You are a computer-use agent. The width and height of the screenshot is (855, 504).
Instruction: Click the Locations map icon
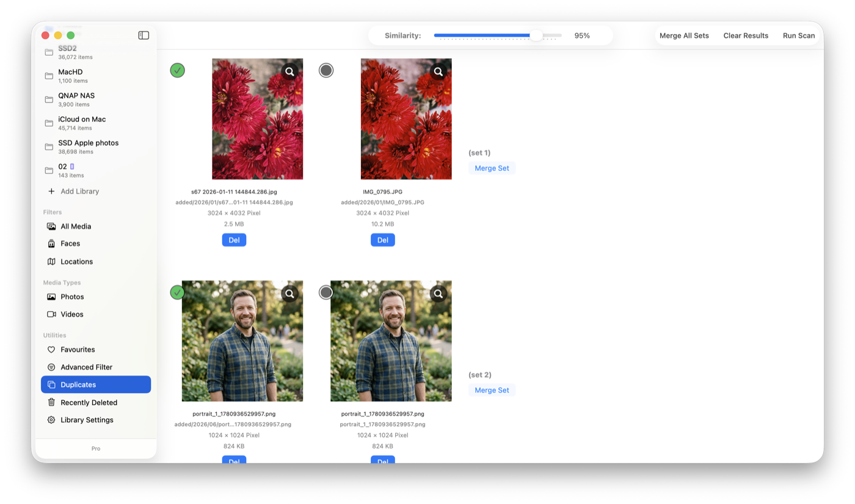coord(51,261)
